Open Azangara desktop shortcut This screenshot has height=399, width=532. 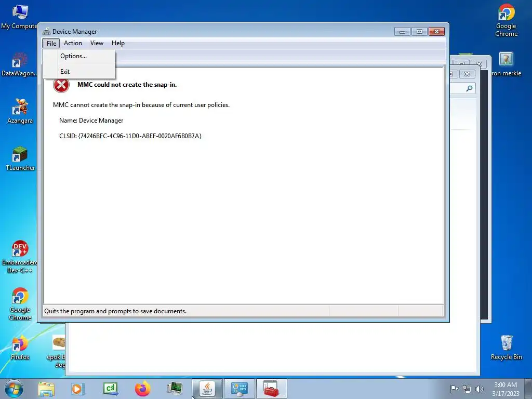(x=20, y=111)
